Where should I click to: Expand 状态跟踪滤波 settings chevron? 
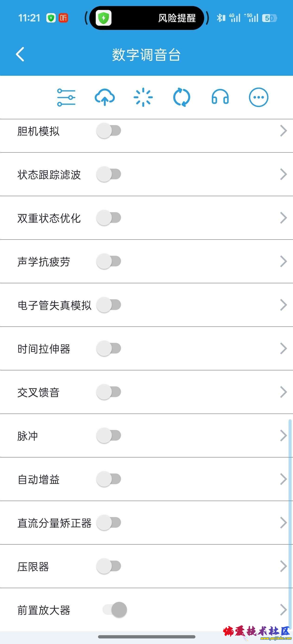click(x=283, y=174)
